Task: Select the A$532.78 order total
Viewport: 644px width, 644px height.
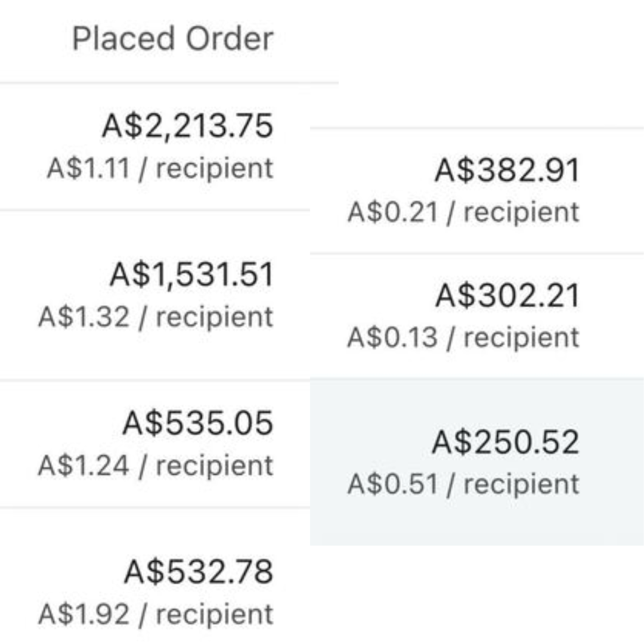Action: pyautogui.click(x=198, y=571)
